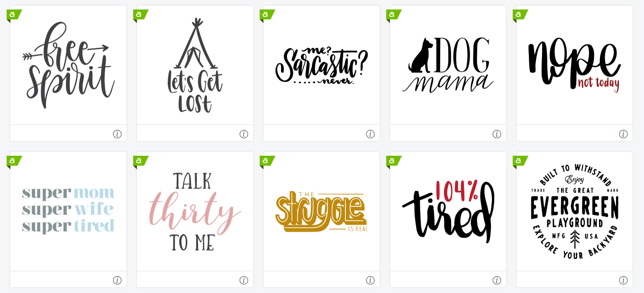Open info icon for Free Spirit design
Screen dimensions: 644x293
point(117,134)
